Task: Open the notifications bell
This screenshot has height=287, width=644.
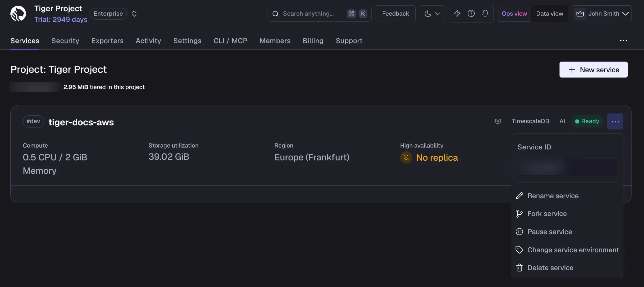Action: click(485, 13)
